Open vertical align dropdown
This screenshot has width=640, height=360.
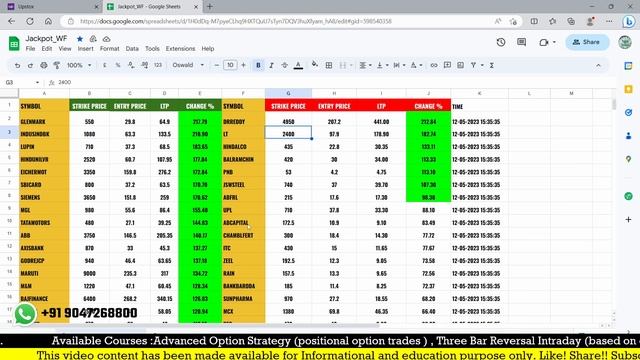pos(382,65)
